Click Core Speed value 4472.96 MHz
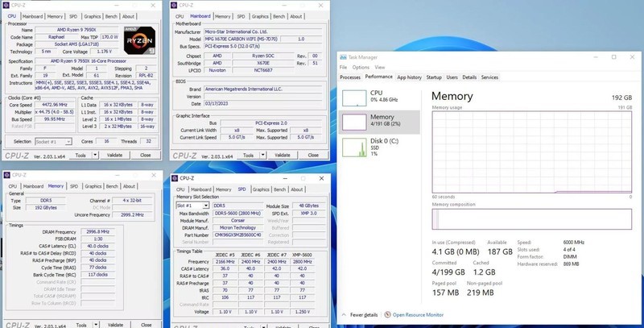Viewport: 644px width, 328px height. [54, 105]
